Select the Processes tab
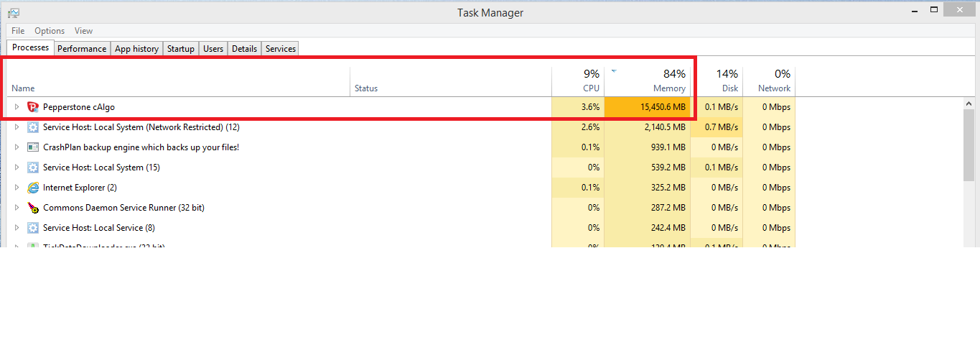This screenshot has width=980, height=358. click(30, 47)
